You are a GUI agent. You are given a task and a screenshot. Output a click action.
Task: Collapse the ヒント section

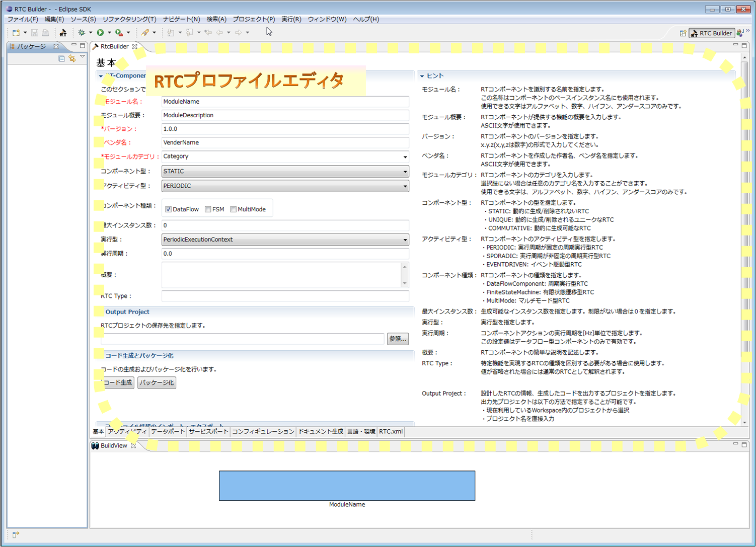(422, 76)
